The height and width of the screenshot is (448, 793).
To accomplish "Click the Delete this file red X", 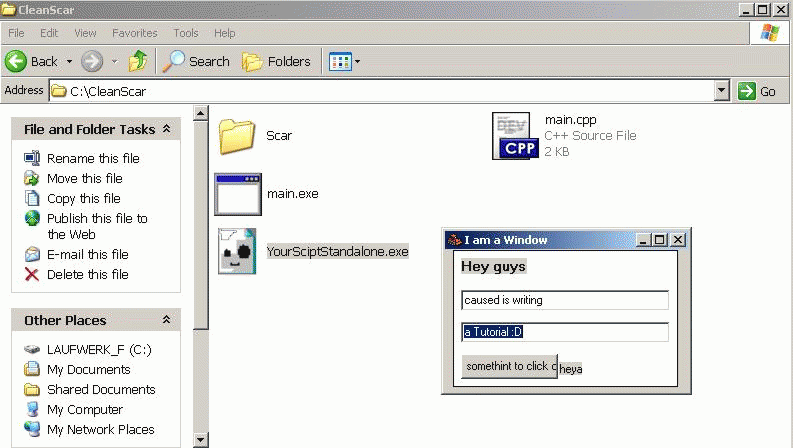I will [32, 275].
